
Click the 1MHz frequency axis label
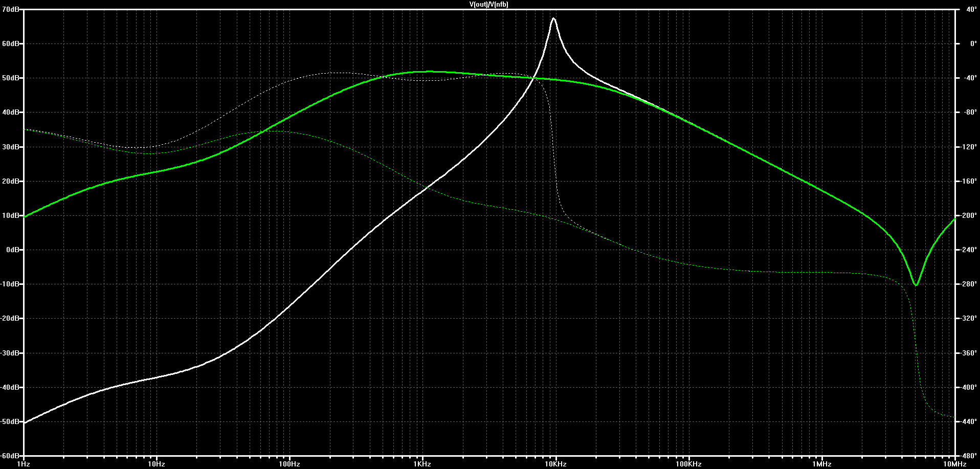[x=822, y=464]
